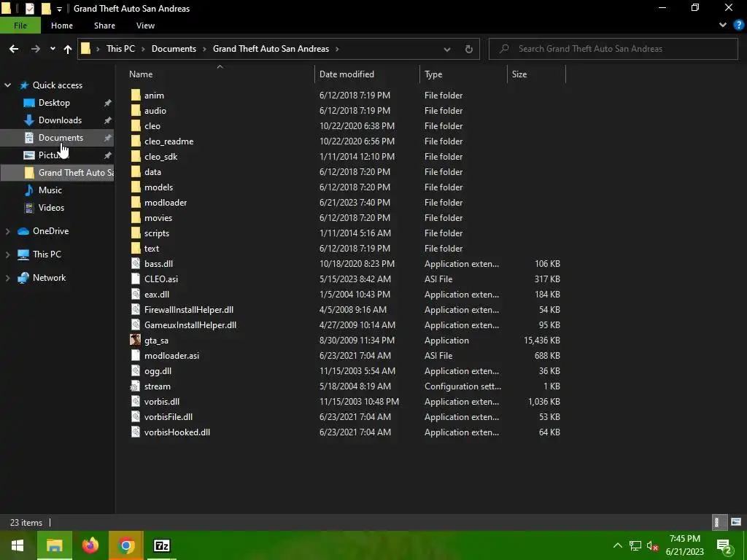Click the Search Grand Theft Auto San Andreas box
The image size is (747, 560).
point(613,49)
